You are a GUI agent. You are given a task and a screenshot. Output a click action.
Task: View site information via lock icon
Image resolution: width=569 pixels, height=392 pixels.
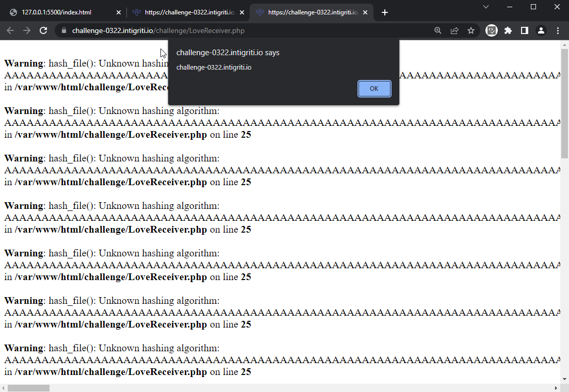click(x=64, y=30)
